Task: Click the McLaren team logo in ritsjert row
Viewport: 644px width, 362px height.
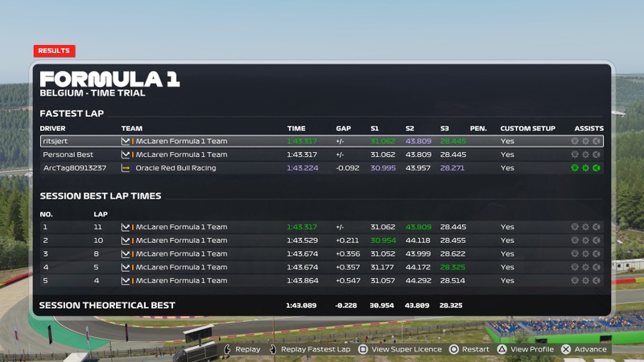Action: [126, 142]
